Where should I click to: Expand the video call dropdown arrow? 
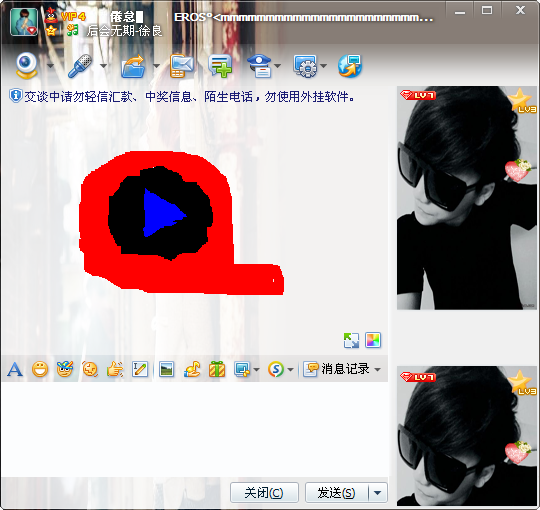point(51,65)
